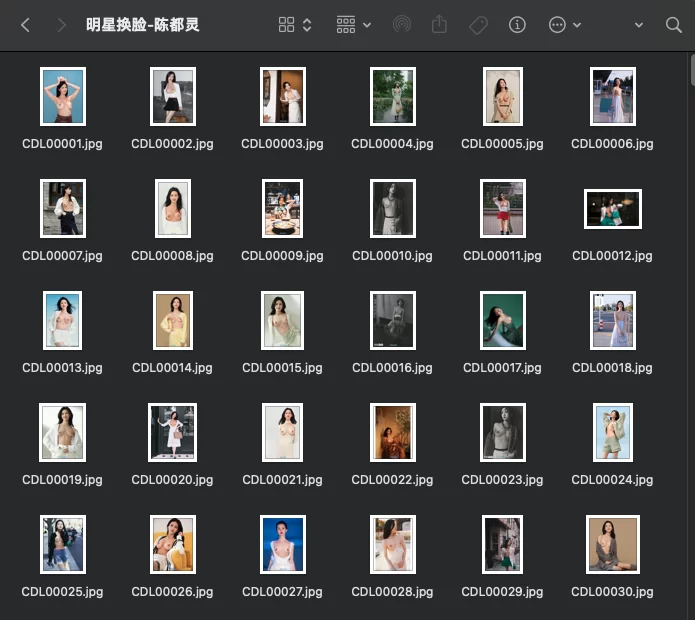Select the CDL00001.jpg thumbnail
Image resolution: width=695 pixels, height=620 pixels.
[x=62, y=97]
